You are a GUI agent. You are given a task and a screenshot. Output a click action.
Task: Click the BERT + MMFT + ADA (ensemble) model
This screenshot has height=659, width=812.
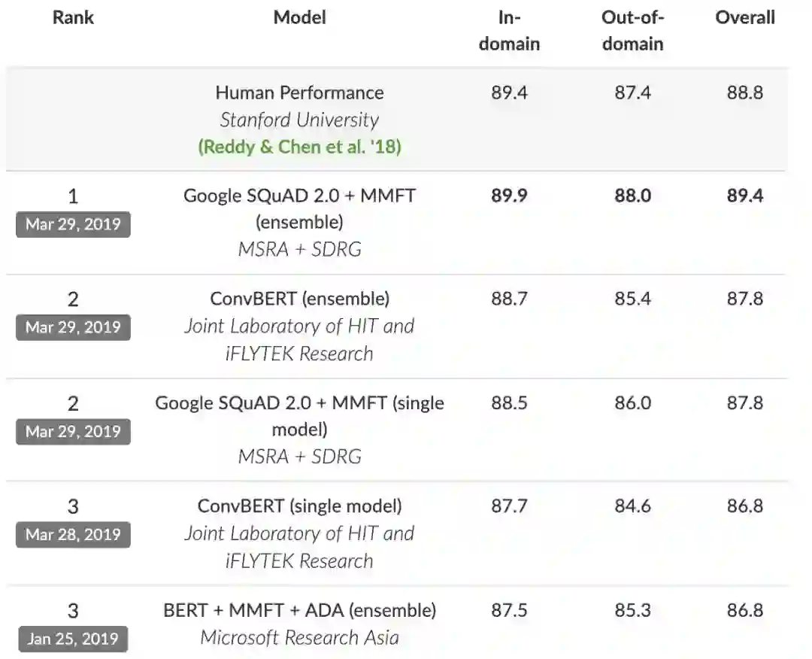(x=299, y=610)
